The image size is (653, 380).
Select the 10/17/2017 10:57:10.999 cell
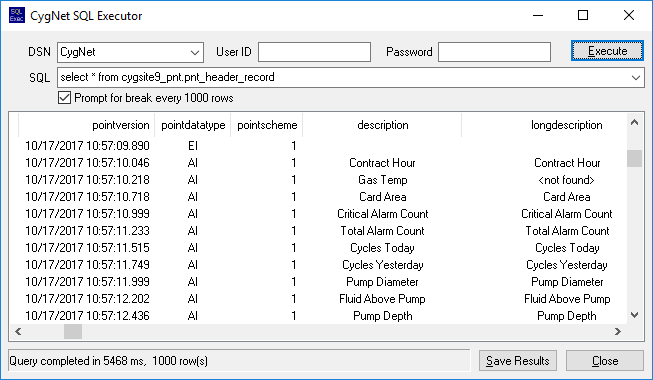(87, 214)
